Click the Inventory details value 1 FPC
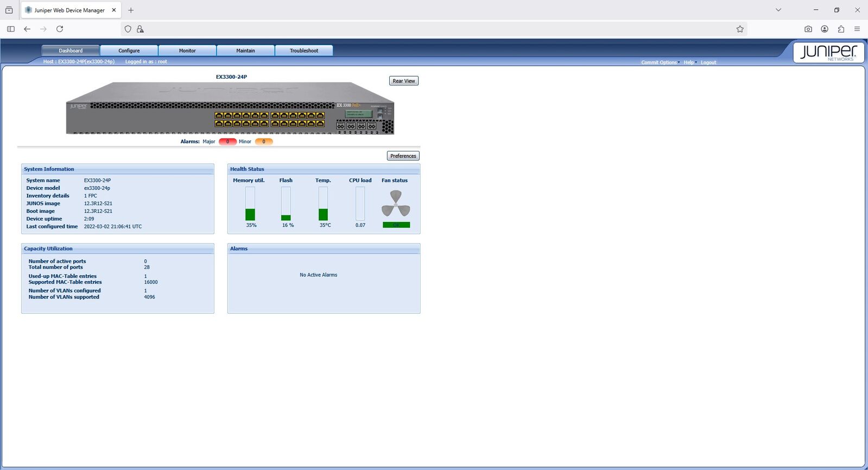 (91, 196)
